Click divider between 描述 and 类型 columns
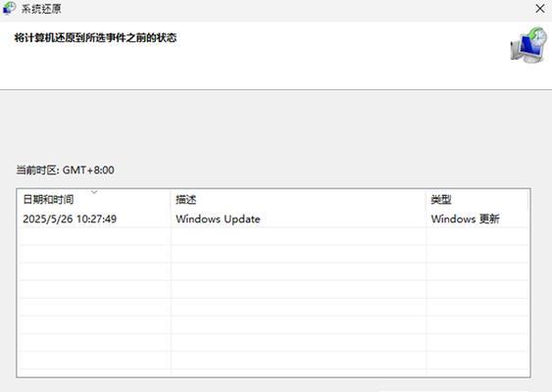This screenshot has height=392, width=552. (x=426, y=200)
